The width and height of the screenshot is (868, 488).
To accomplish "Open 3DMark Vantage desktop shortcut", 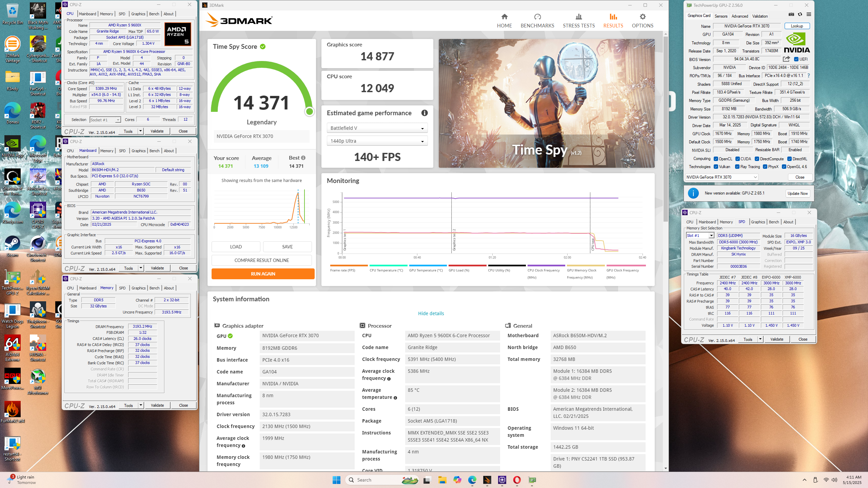I will [x=13, y=49].
